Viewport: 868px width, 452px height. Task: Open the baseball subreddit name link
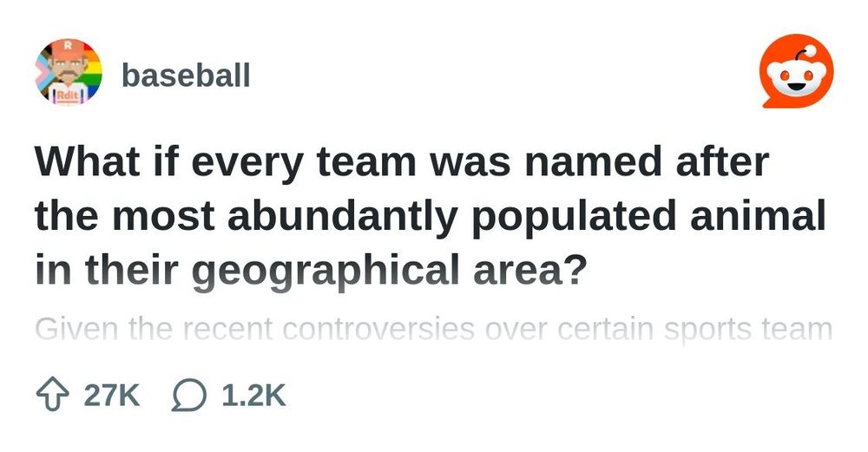coord(186,75)
